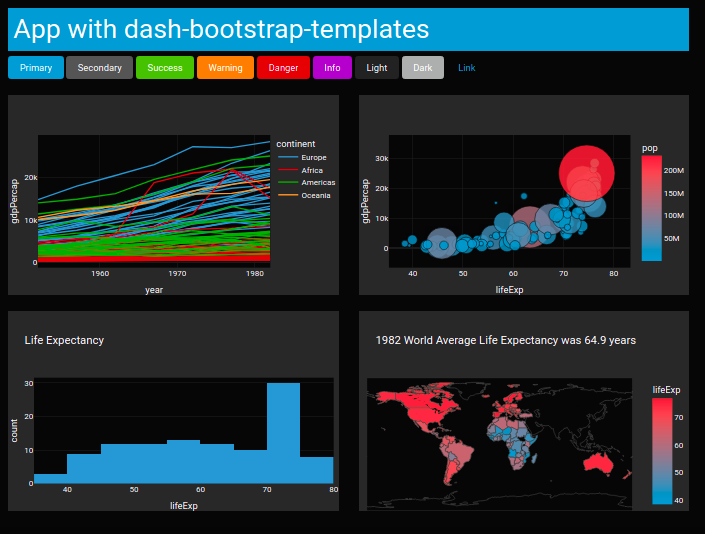Click Australia on the world map
Screen dimensions: 705x534
[598, 463]
